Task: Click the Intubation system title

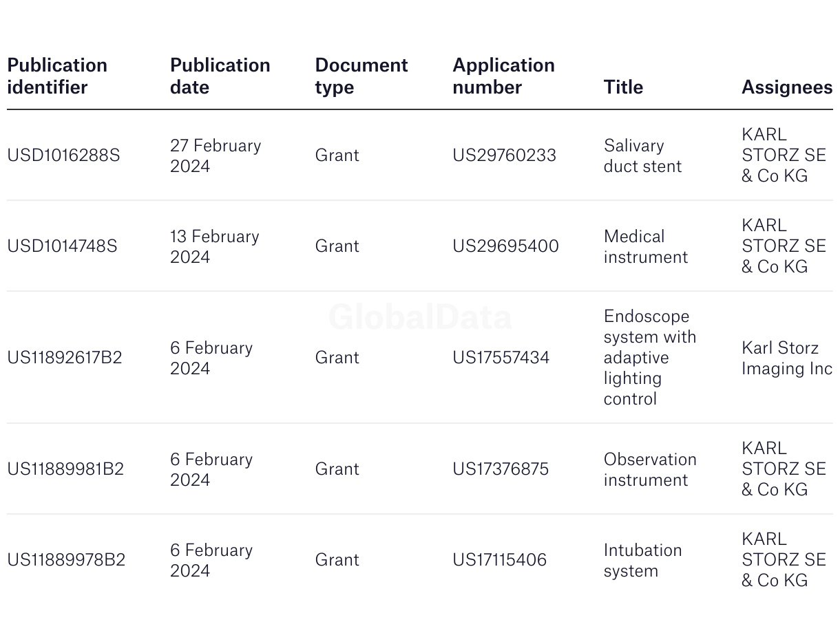Action: 642,560
